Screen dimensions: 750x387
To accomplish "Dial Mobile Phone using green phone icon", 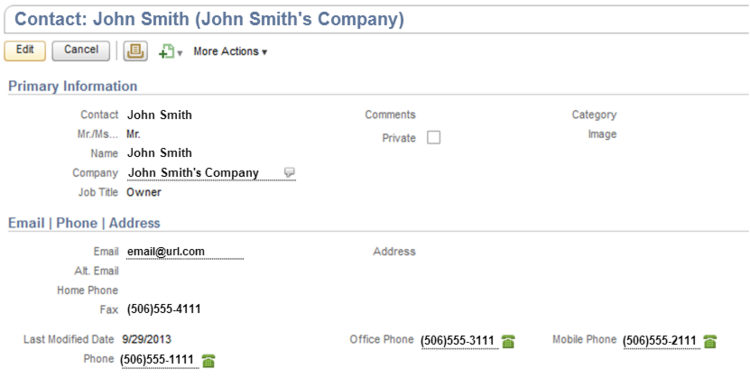I will click(x=710, y=342).
